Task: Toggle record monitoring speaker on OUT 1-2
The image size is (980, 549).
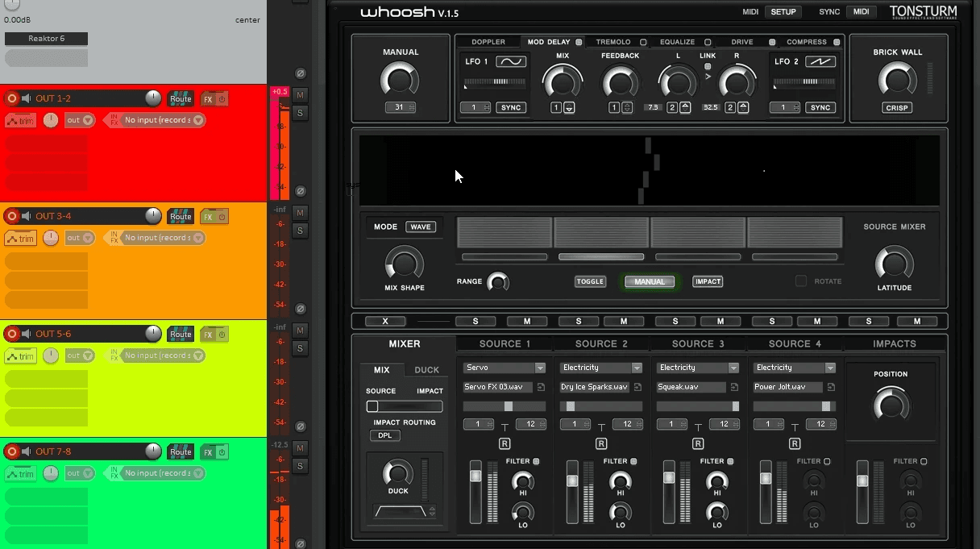Action: (x=27, y=98)
